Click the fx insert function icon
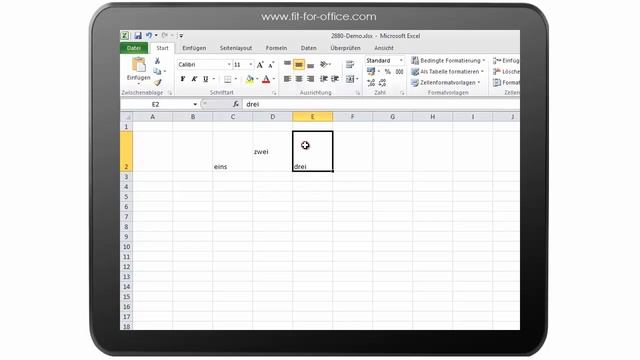 (x=236, y=104)
